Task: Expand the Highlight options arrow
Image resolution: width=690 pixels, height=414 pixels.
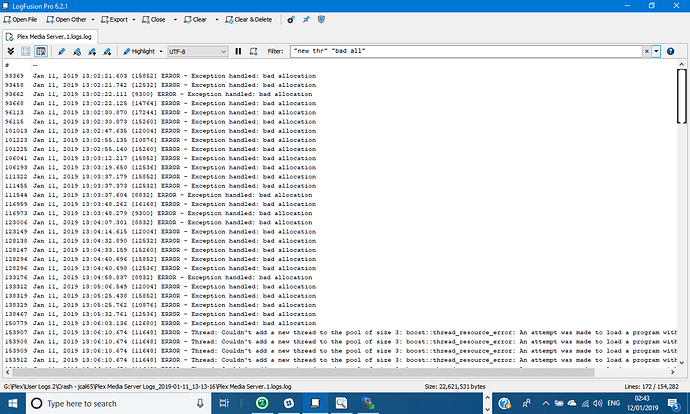Action: click(161, 51)
